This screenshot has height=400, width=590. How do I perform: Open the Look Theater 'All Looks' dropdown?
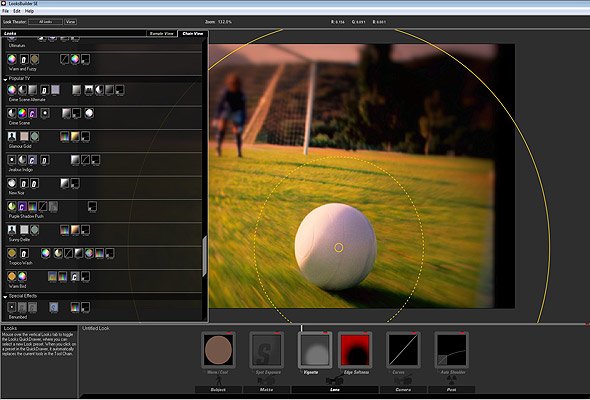(x=46, y=22)
